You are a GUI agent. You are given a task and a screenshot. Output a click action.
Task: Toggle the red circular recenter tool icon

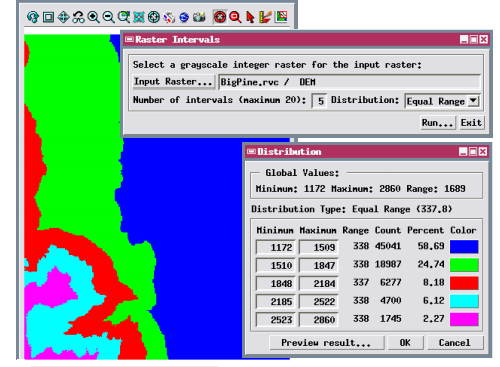[220, 17]
